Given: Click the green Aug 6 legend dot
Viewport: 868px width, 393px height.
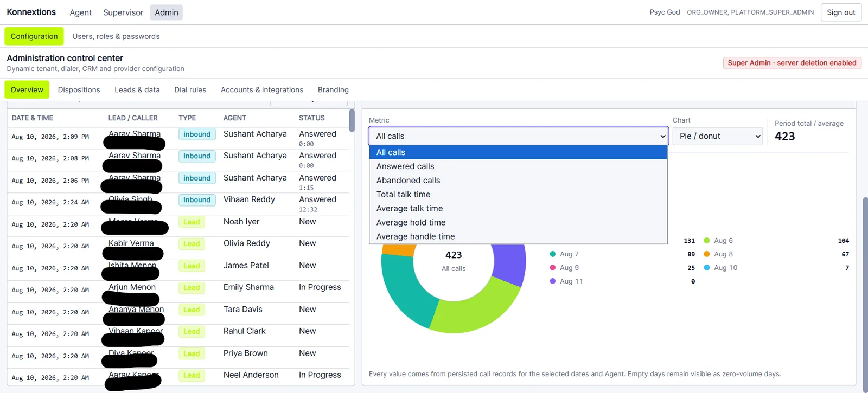Looking at the screenshot, I should click(x=706, y=241).
